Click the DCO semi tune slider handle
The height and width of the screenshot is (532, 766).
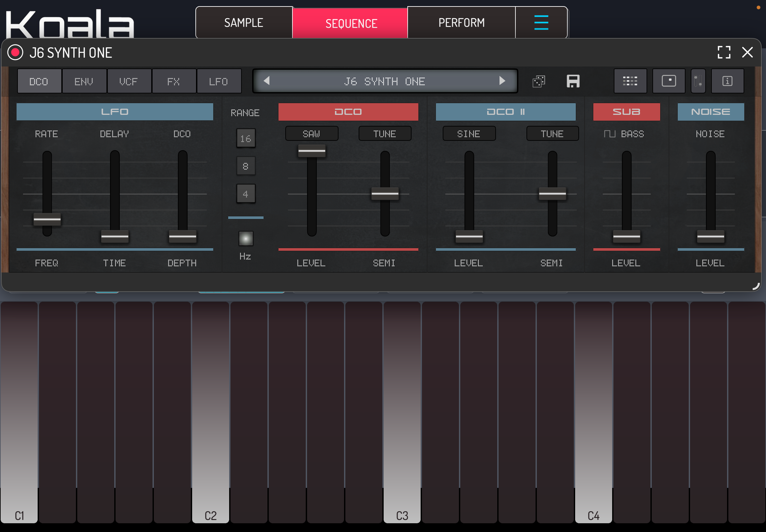pos(385,194)
